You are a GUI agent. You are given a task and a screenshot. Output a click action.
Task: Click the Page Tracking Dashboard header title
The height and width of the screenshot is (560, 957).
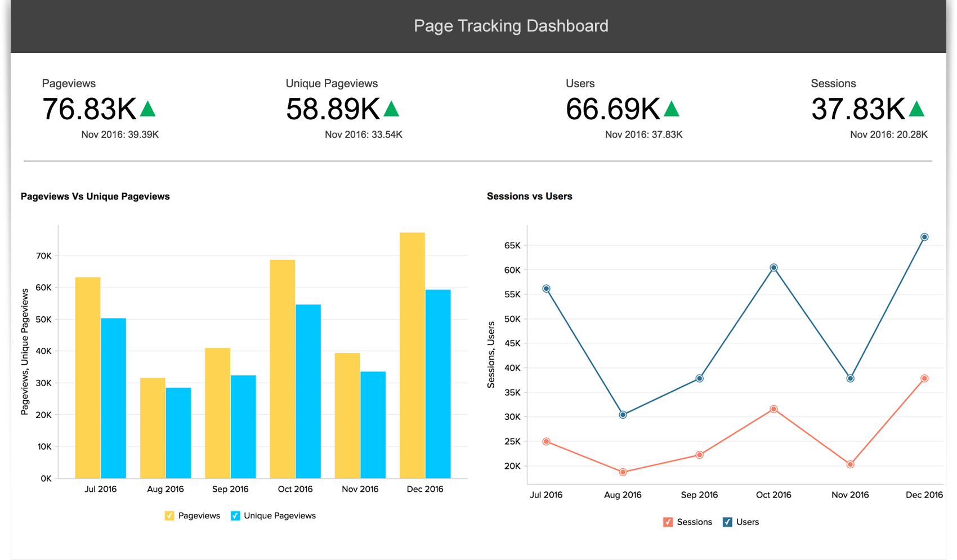pyautogui.click(x=511, y=26)
